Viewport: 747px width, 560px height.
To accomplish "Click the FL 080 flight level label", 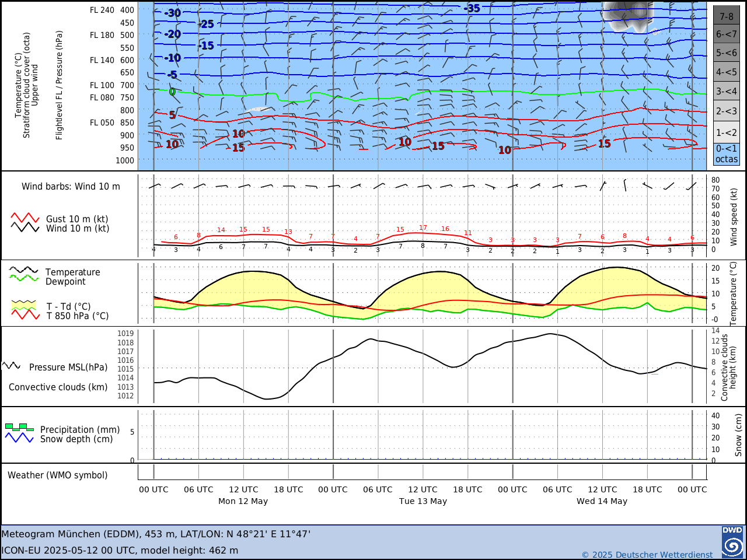I will (x=102, y=97).
